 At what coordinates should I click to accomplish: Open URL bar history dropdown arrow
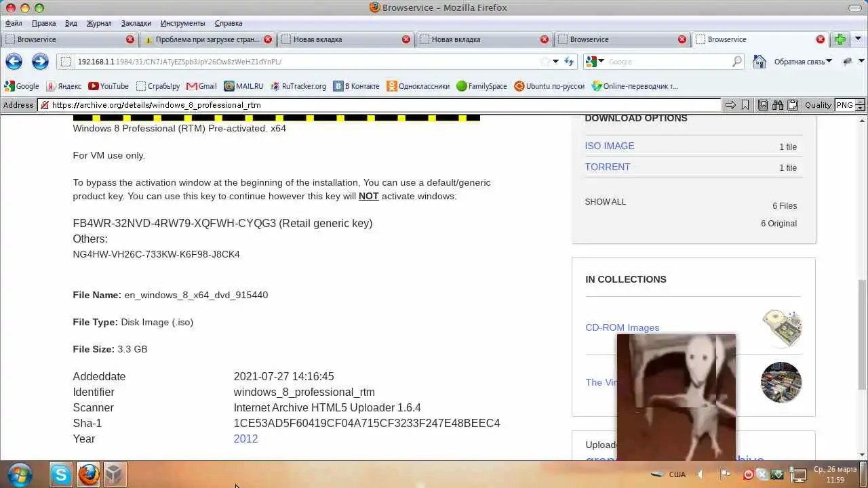click(555, 62)
